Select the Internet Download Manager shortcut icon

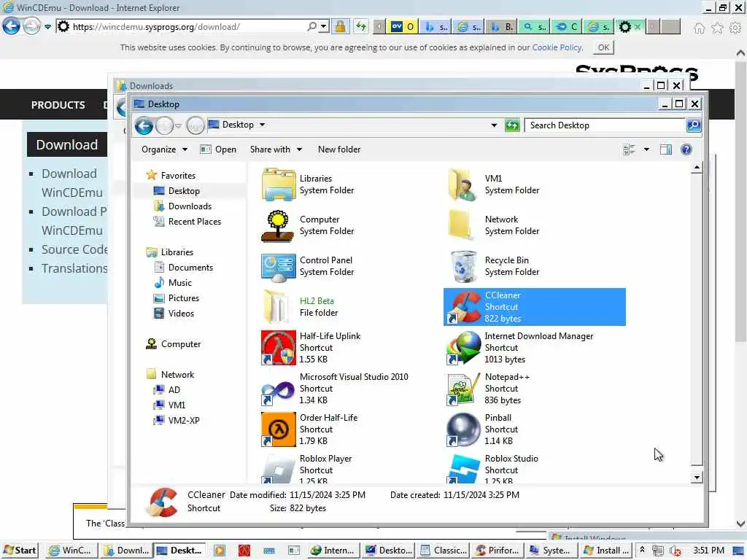(x=464, y=348)
